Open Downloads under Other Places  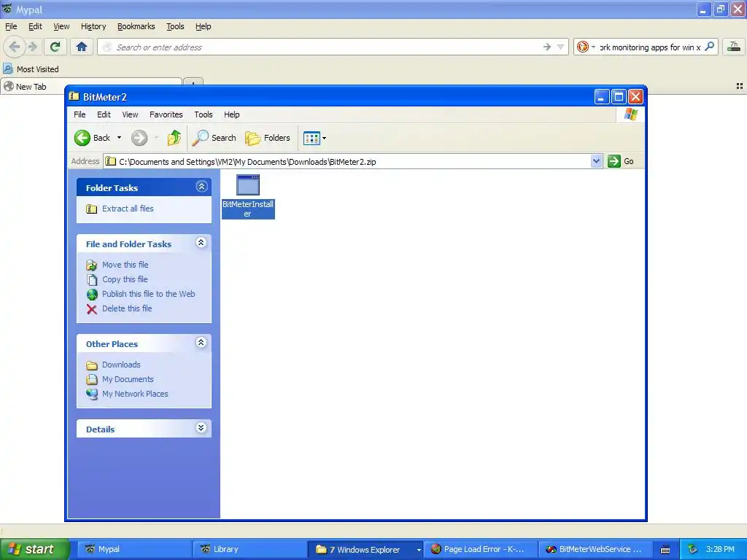121,365
